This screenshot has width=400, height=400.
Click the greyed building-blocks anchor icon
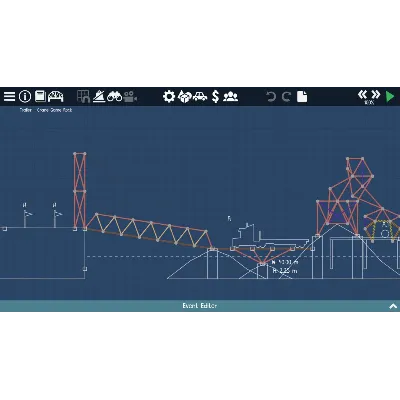(x=83, y=96)
